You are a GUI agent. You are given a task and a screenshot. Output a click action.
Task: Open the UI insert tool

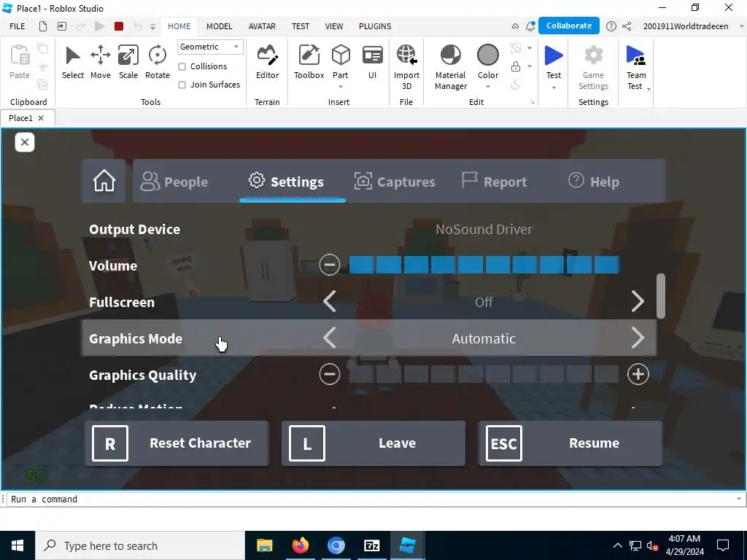(x=372, y=55)
